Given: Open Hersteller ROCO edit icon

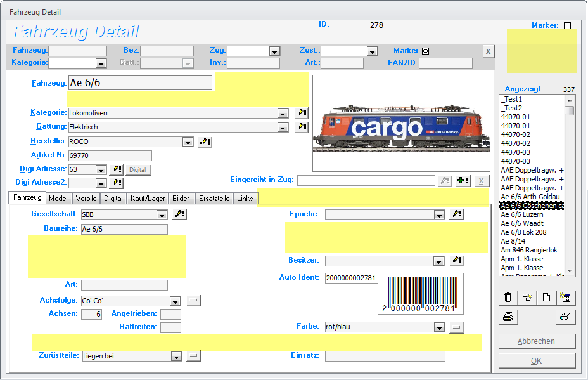Looking at the screenshot, I should pyautogui.click(x=205, y=142).
